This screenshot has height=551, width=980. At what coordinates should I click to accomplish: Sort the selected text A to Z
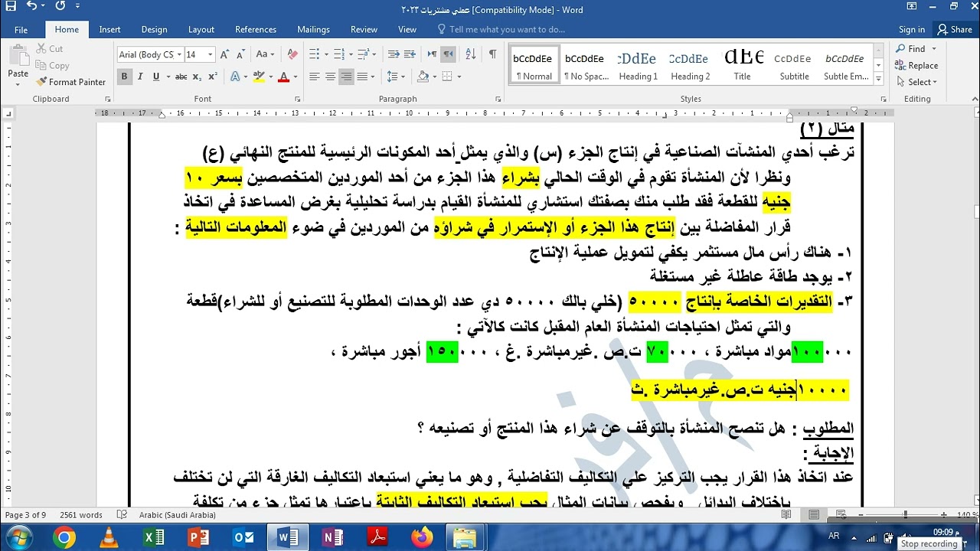point(471,54)
